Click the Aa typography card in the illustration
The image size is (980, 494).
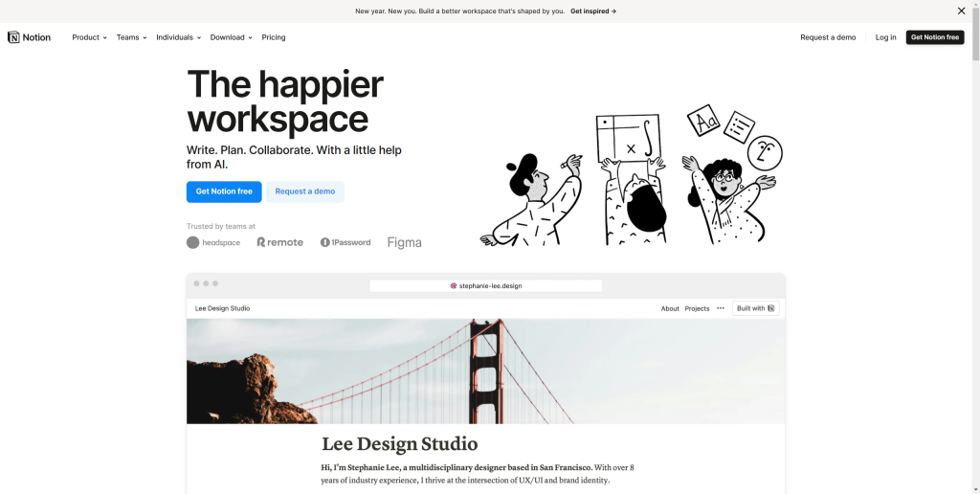click(704, 121)
